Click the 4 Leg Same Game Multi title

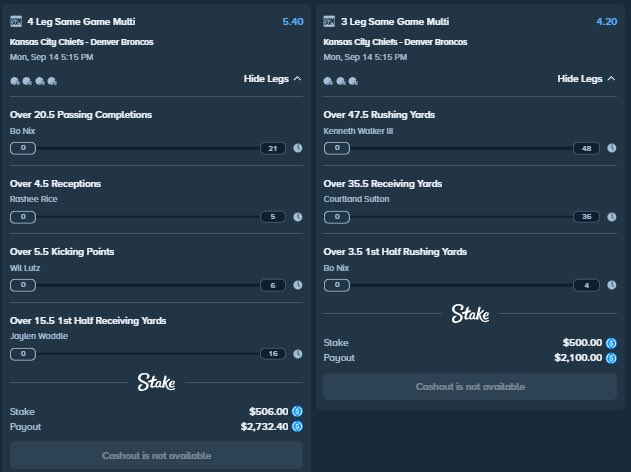(x=81, y=21)
